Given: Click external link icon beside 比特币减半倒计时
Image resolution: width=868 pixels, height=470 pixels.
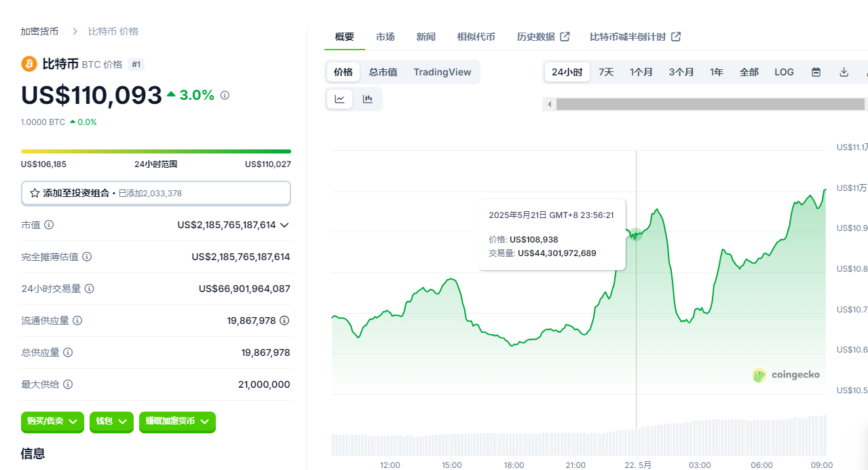Looking at the screenshot, I should 676,37.
